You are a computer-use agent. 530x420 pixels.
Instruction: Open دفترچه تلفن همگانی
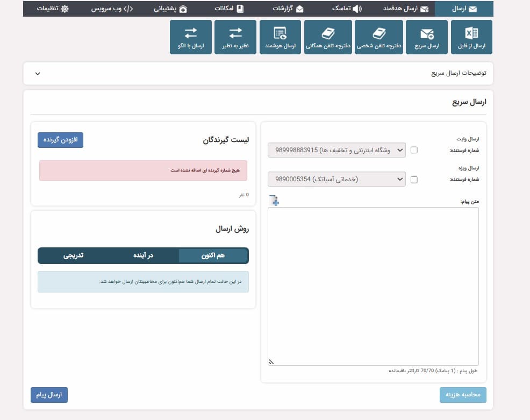click(x=328, y=37)
